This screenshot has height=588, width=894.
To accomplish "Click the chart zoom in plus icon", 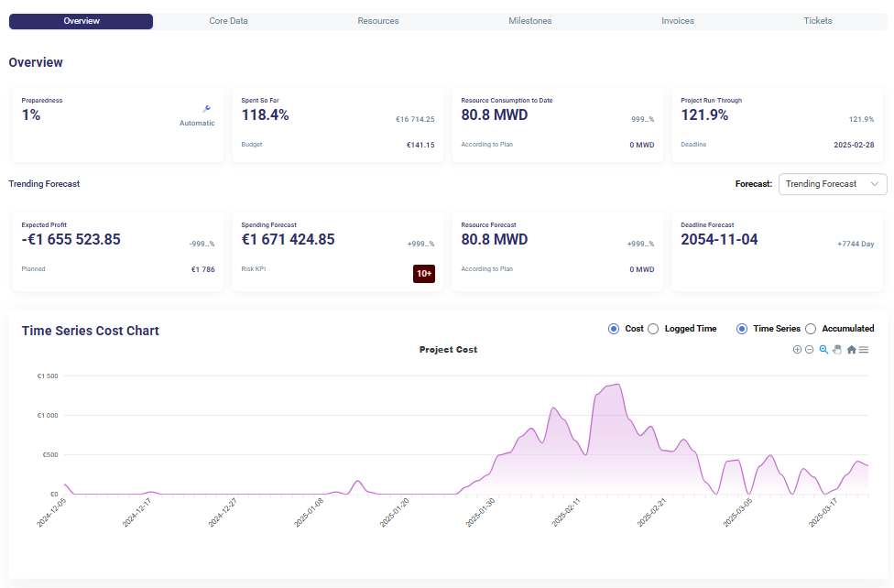I will (x=797, y=350).
